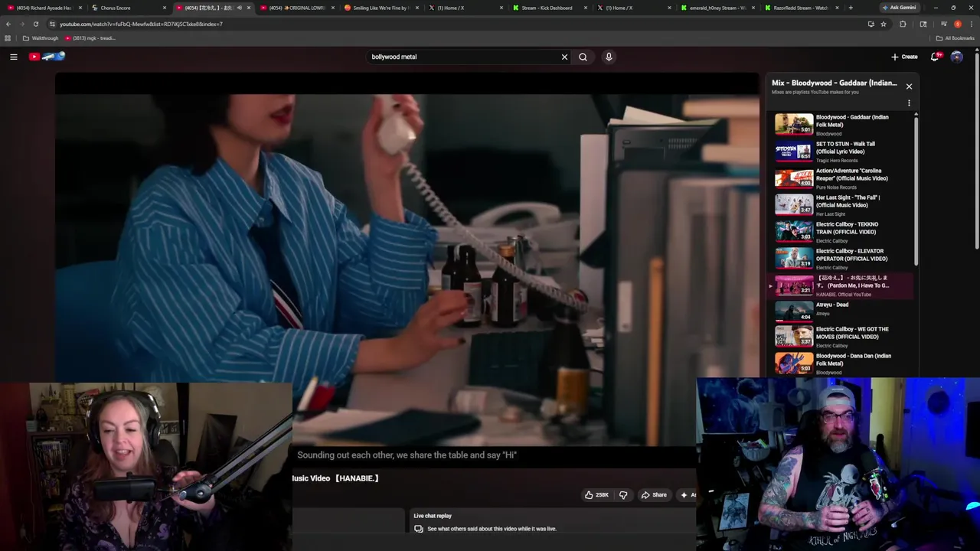
Task: Click 'See what others said' chat text
Action: tap(492, 529)
